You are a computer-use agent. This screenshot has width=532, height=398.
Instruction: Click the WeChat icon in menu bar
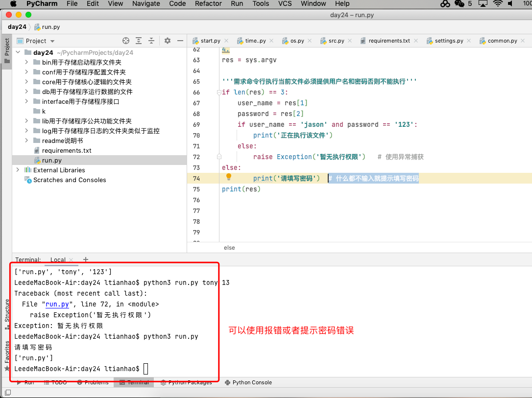(459, 4)
